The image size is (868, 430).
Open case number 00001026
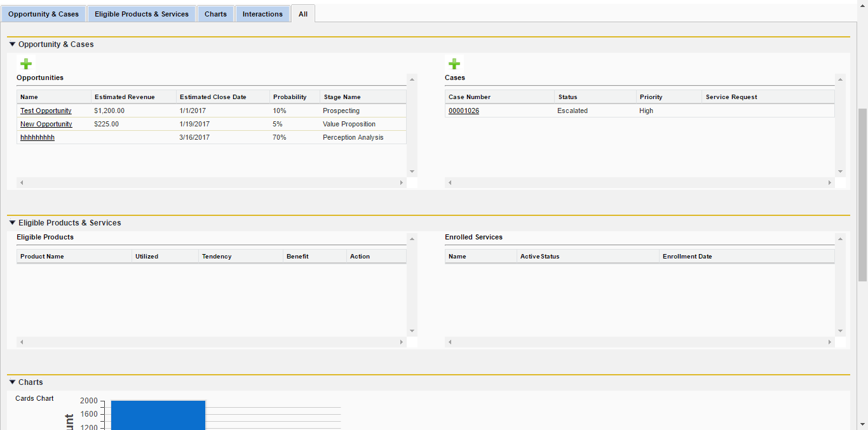coord(464,111)
